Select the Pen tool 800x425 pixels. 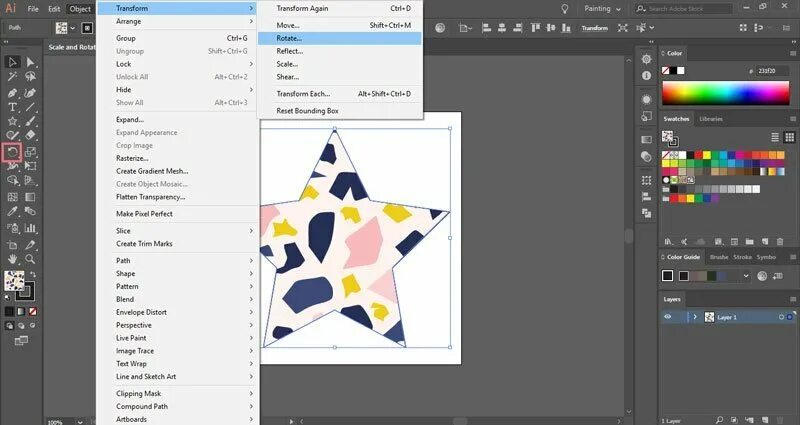coord(12,93)
